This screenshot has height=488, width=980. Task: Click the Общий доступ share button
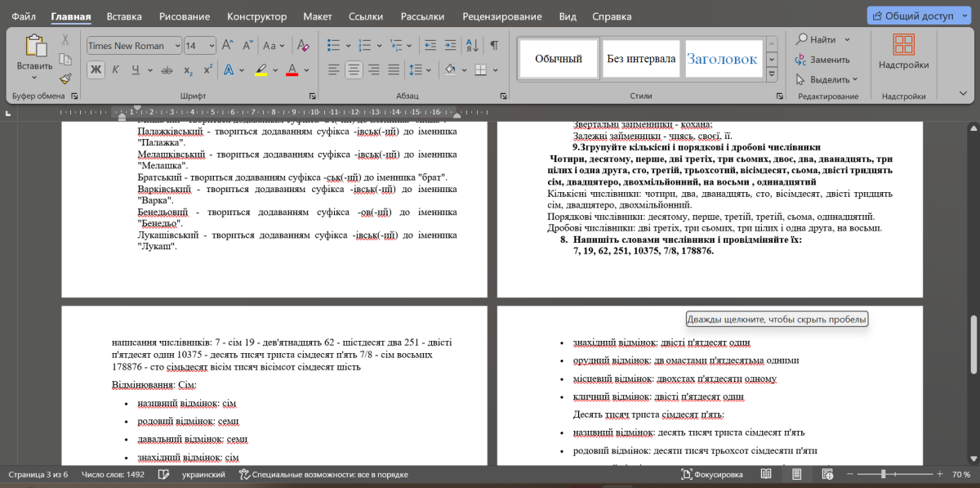click(920, 16)
